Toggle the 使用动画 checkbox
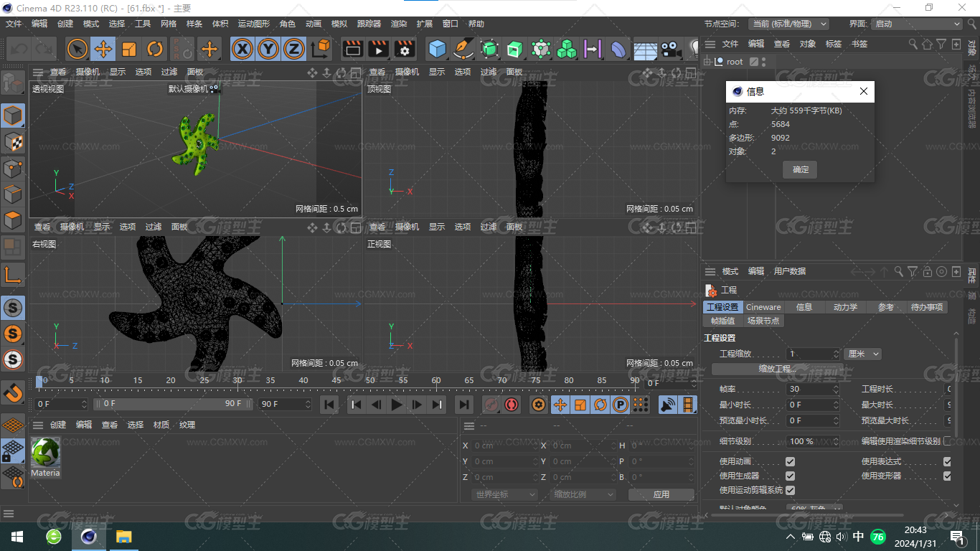980x551 pixels. [x=790, y=461]
